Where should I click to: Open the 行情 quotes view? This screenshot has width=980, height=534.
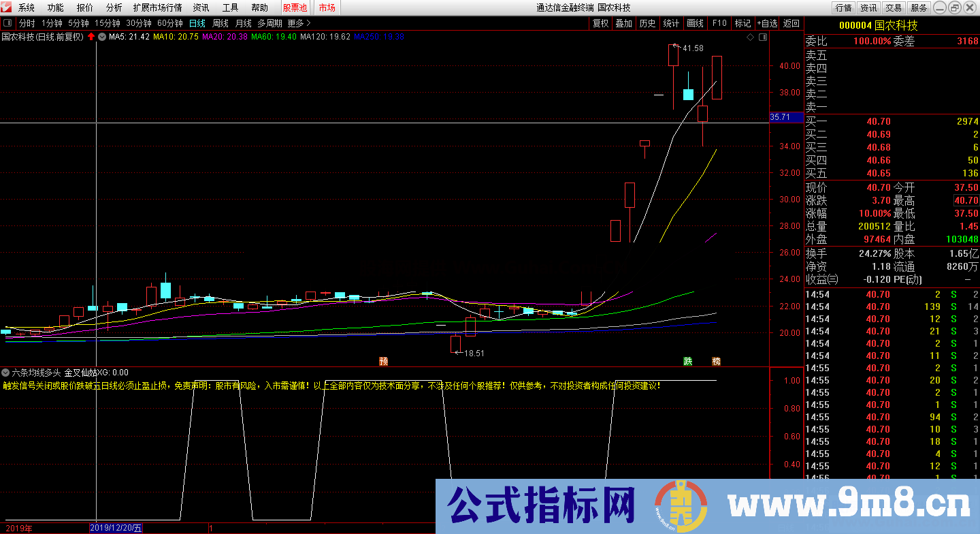843,7
